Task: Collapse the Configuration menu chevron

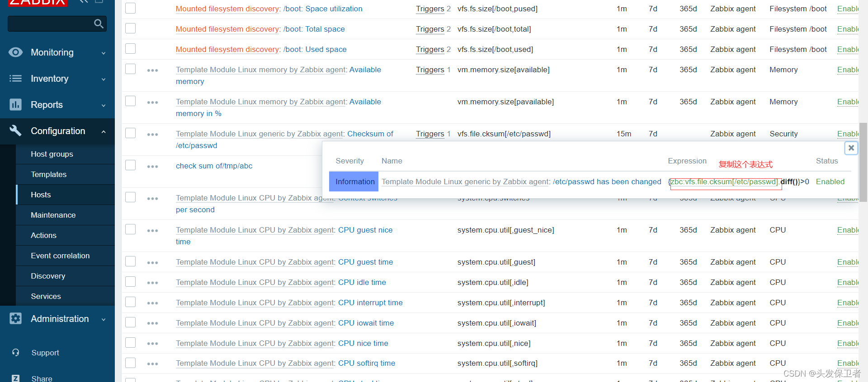Action: 104,131
